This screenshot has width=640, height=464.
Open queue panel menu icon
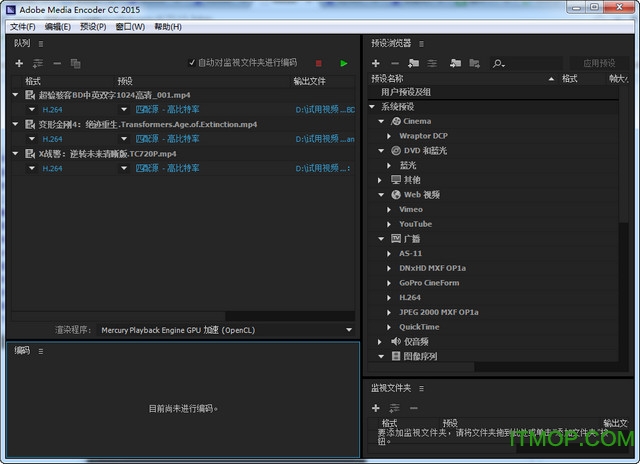pos(41,44)
